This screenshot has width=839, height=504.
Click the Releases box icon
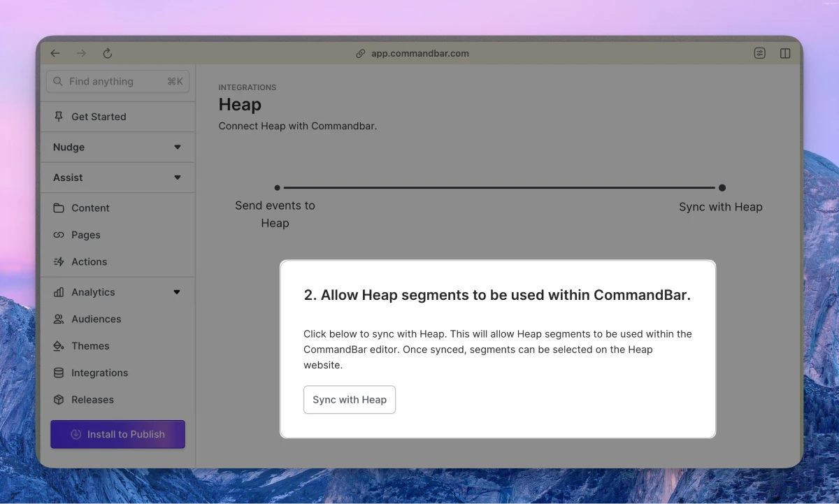coord(59,400)
